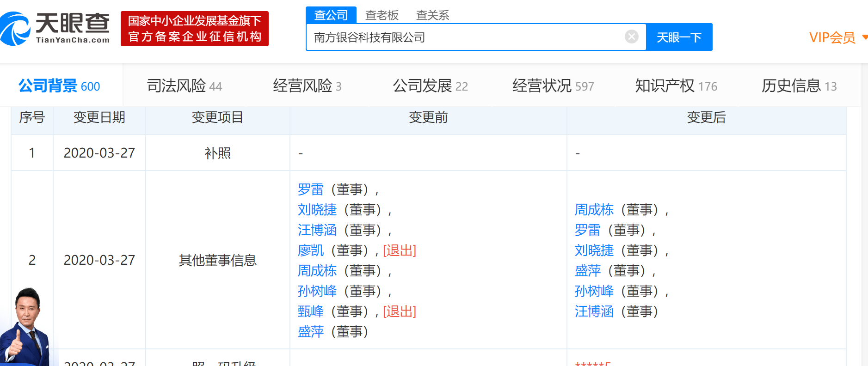Image resolution: width=868 pixels, height=366 pixels.
Task: Open 孙树峰 link in the 变更前 column
Action: pos(317,291)
